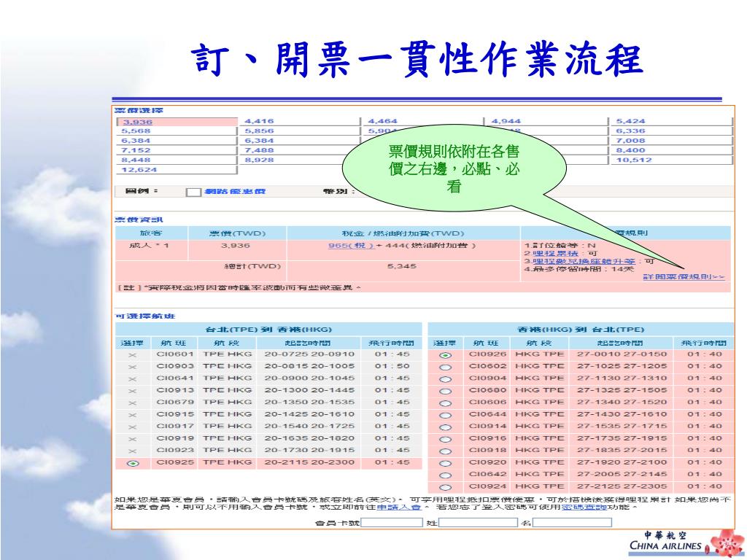
Task: Click unavailable mark for flight CI0913
Action: coord(133,391)
